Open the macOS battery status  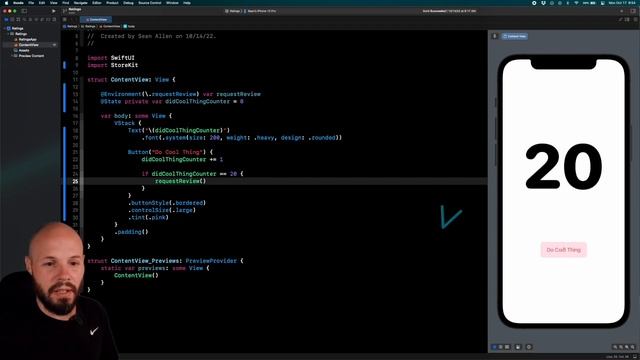pos(589,3)
